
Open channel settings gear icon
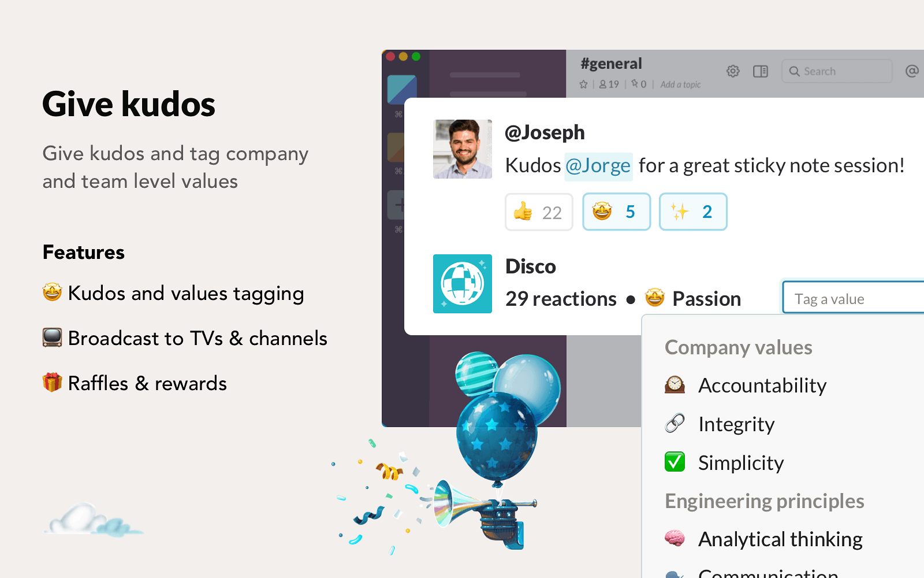point(733,71)
